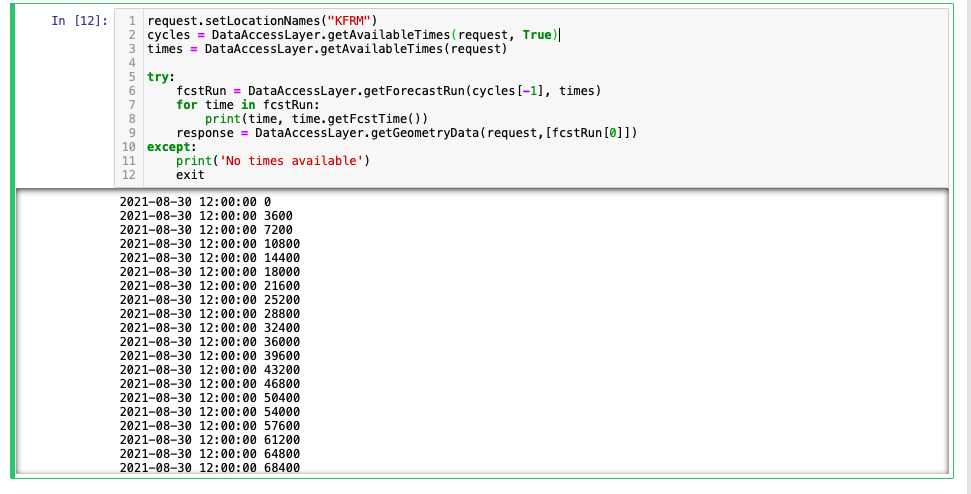
Task: Click the 'for time in fcstRun' line
Action: (x=248, y=105)
